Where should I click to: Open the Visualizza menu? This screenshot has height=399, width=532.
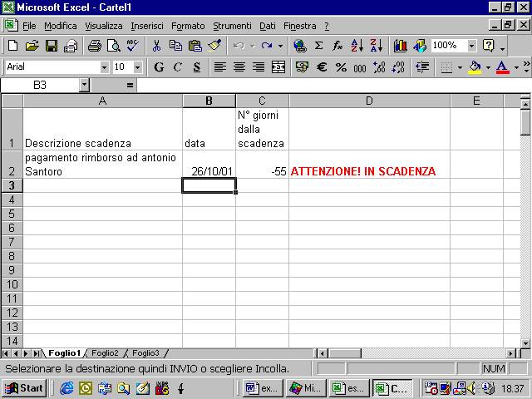[103, 26]
